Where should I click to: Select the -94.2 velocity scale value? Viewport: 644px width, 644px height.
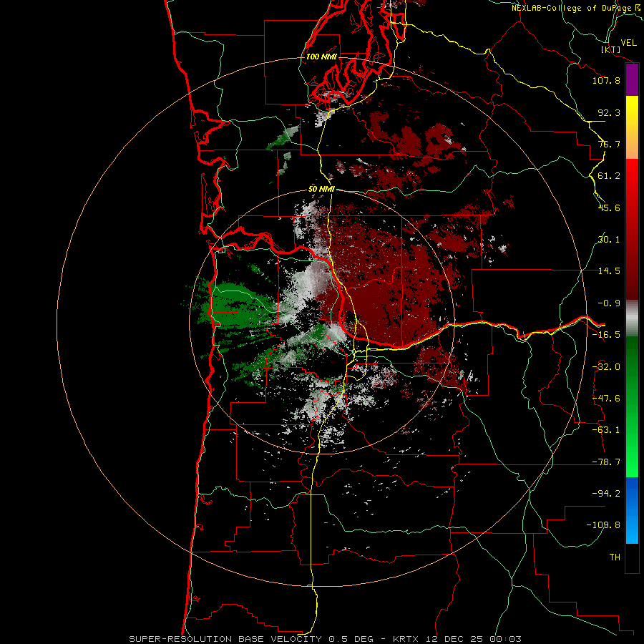click(606, 493)
